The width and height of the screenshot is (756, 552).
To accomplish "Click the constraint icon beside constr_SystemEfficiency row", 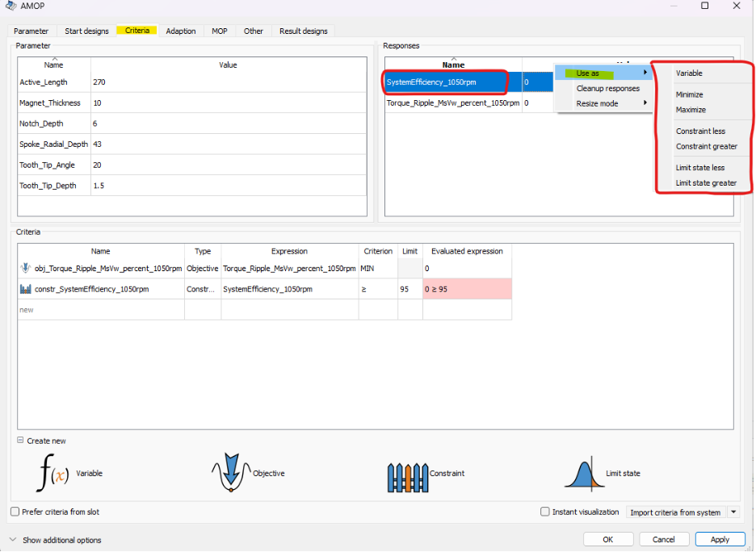I will coord(27,289).
